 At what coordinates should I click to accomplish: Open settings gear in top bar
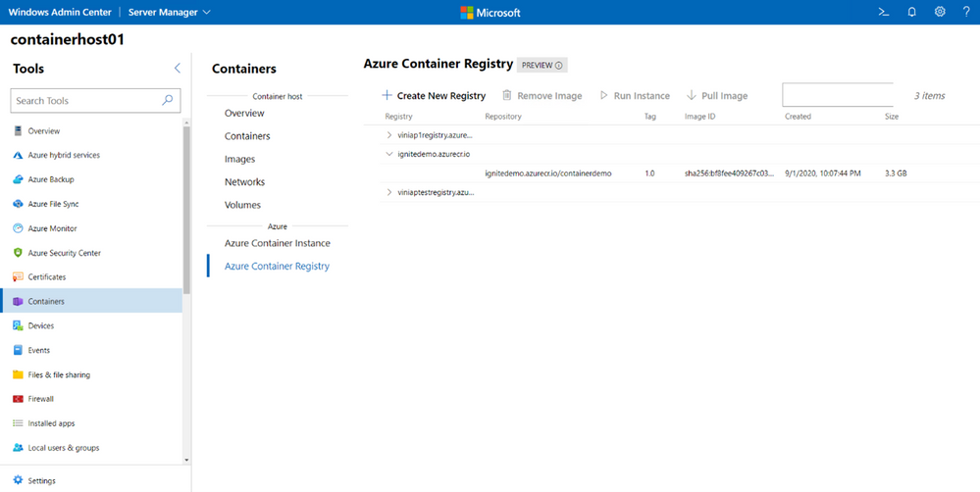click(940, 13)
